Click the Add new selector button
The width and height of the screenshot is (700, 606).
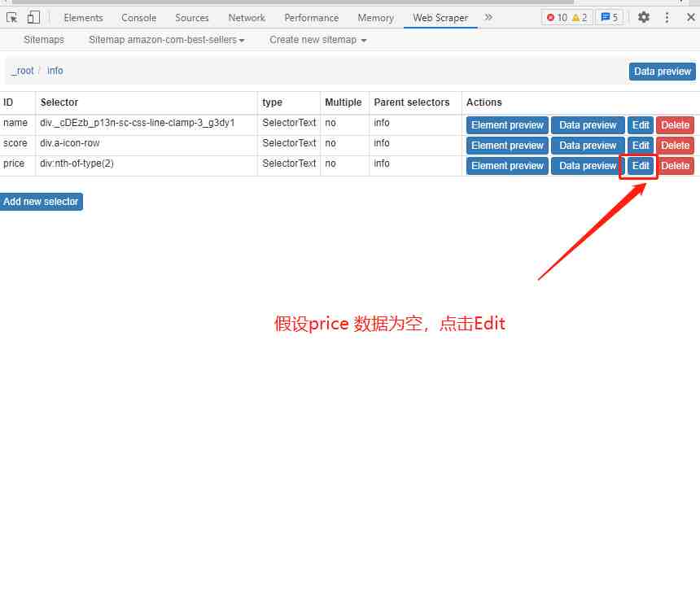pyautogui.click(x=41, y=202)
